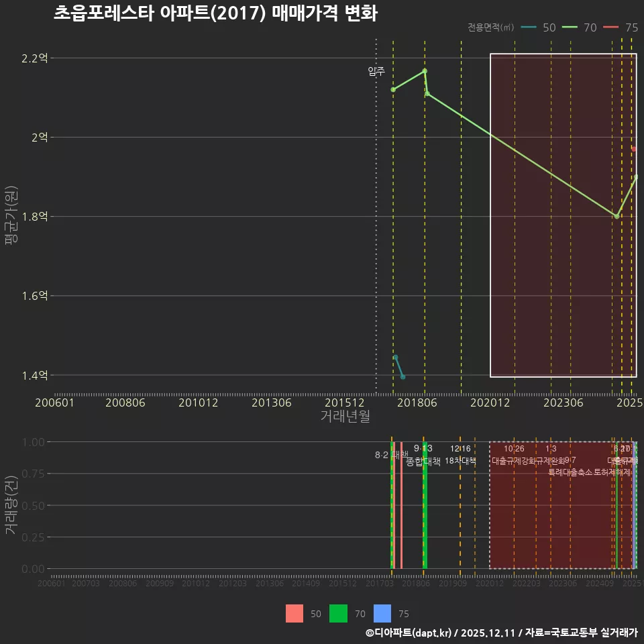
Task: Toggle the 75㎡ series via its legend label
Action: pyautogui.click(x=631, y=28)
